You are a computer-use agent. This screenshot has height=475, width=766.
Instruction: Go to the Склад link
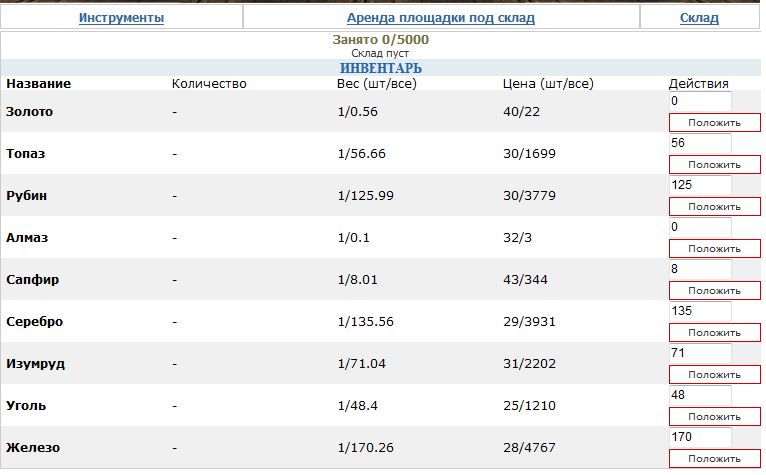tap(698, 18)
